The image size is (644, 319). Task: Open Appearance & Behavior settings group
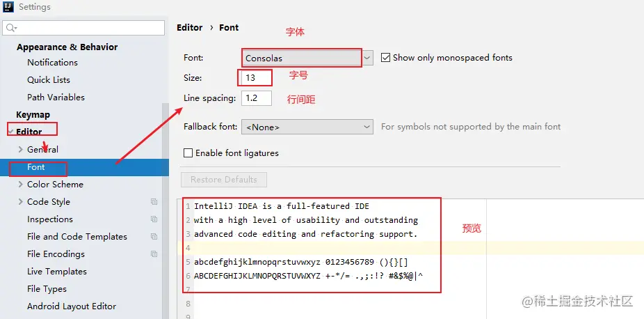(x=67, y=47)
